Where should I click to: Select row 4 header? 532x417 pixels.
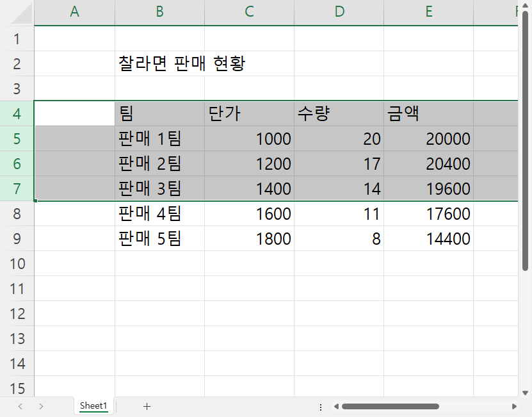coord(17,113)
